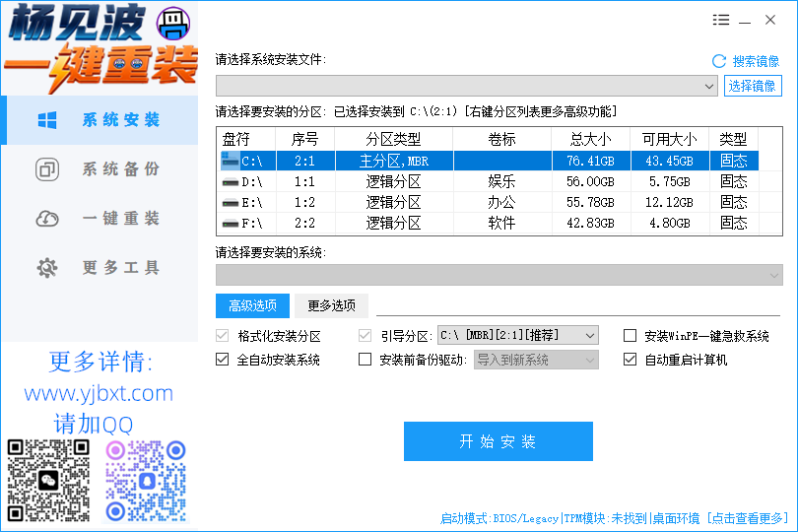Enable 安装前备份驱动 checkbox
Viewport: 798px width, 532px height.
[x=365, y=360]
